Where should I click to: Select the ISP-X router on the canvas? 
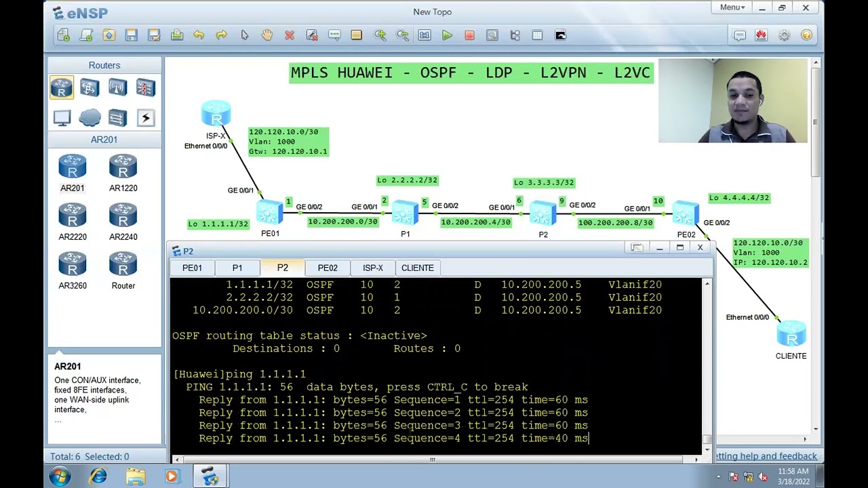click(216, 113)
